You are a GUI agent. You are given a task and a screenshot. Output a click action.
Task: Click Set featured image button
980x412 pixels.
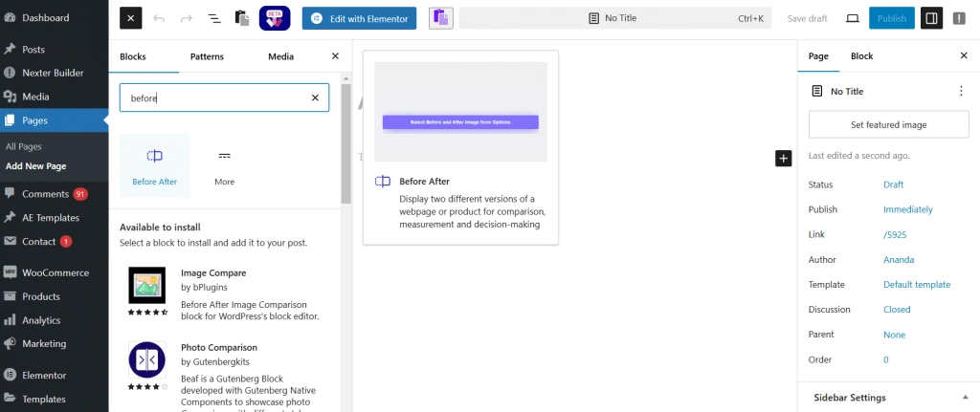pos(888,124)
